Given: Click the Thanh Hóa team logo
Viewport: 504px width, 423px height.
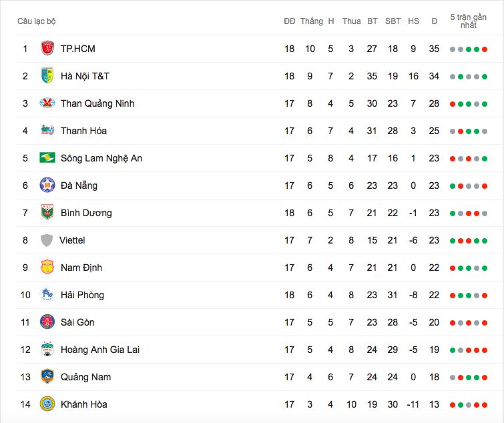Looking at the screenshot, I should click(47, 131).
